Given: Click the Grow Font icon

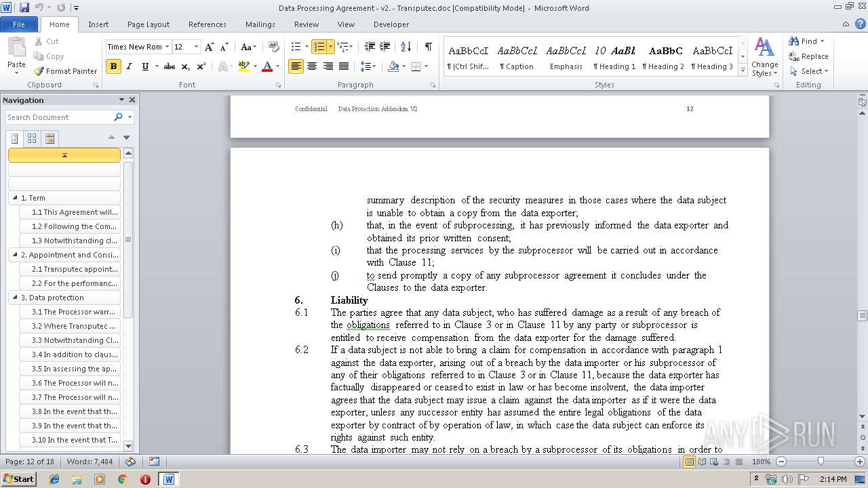Looking at the screenshot, I should point(210,47).
